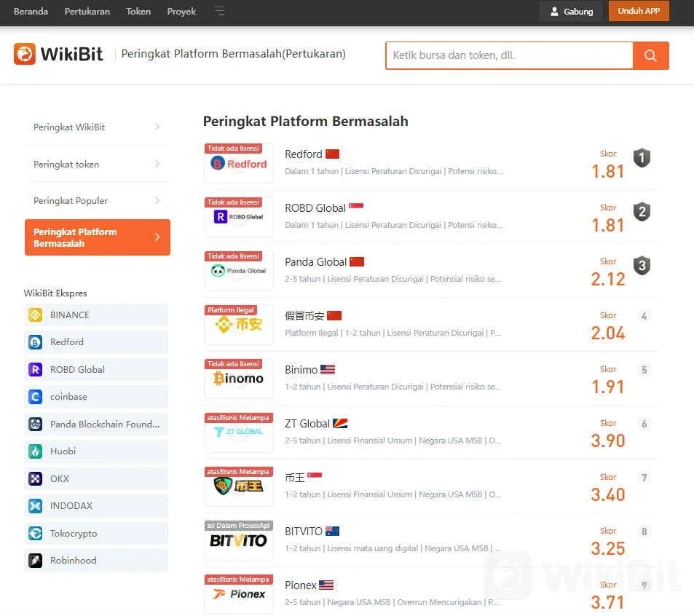The width and height of the screenshot is (694, 616).
Task: Click the Panda Blockchain Foundation icon
Action: point(36,424)
